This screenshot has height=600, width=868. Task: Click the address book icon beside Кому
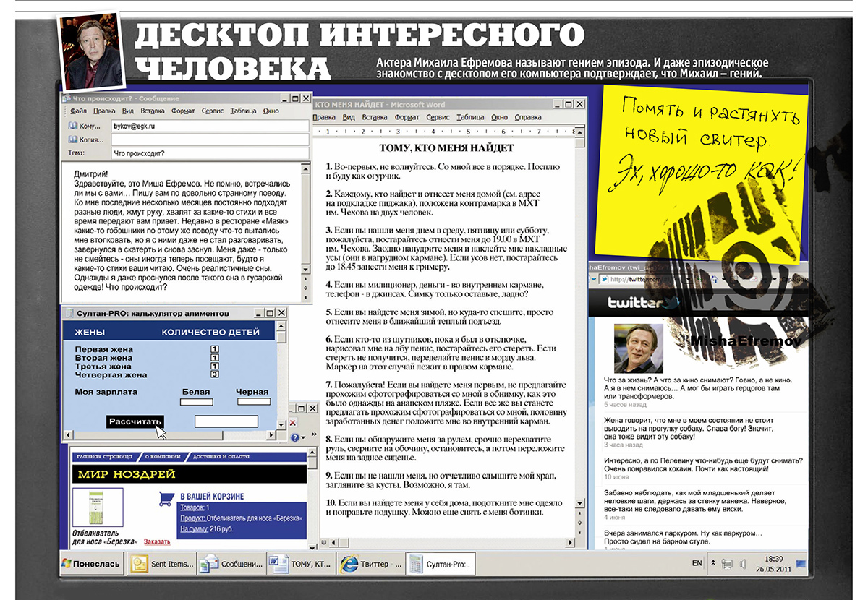point(72,126)
